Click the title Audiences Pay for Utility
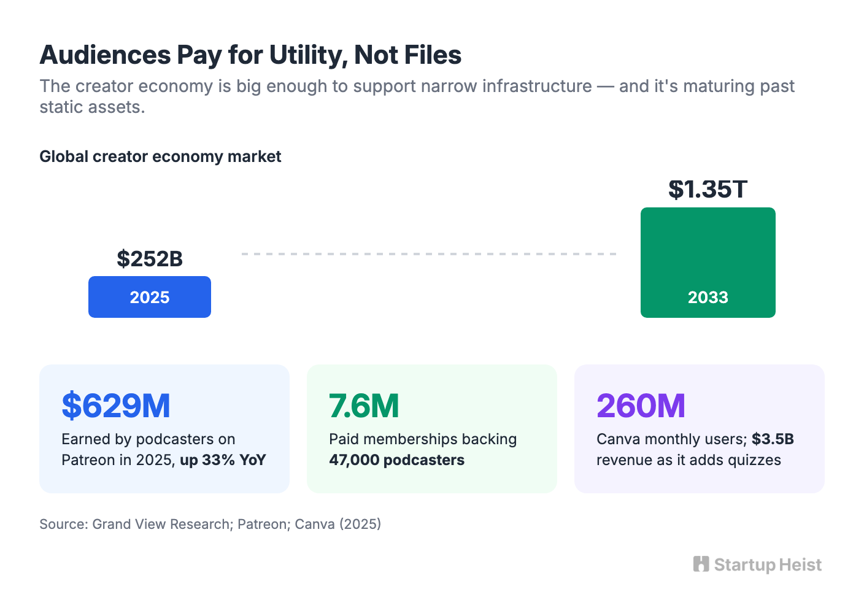 pos(250,55)
